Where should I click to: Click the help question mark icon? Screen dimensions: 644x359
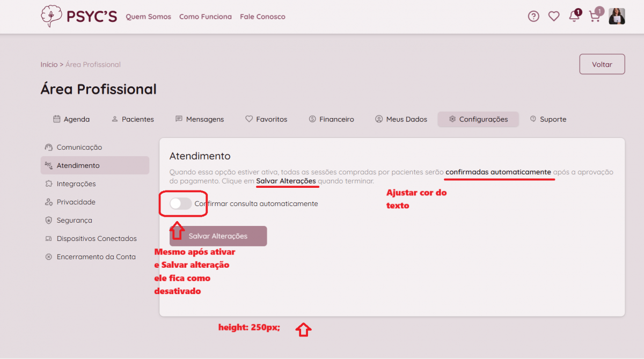533,17
